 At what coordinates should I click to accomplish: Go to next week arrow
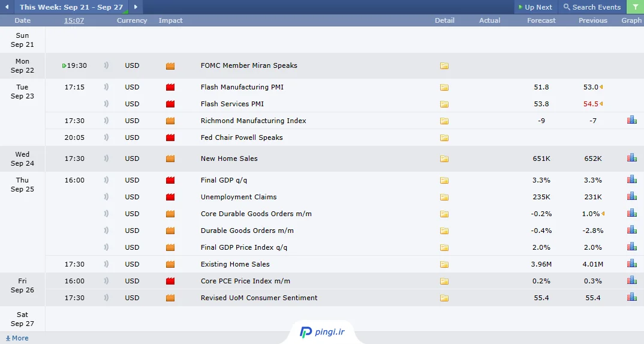(136, 7)
